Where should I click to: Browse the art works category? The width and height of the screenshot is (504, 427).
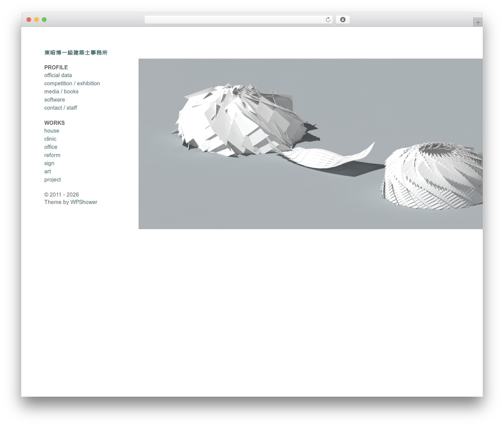tap(48, 171)
